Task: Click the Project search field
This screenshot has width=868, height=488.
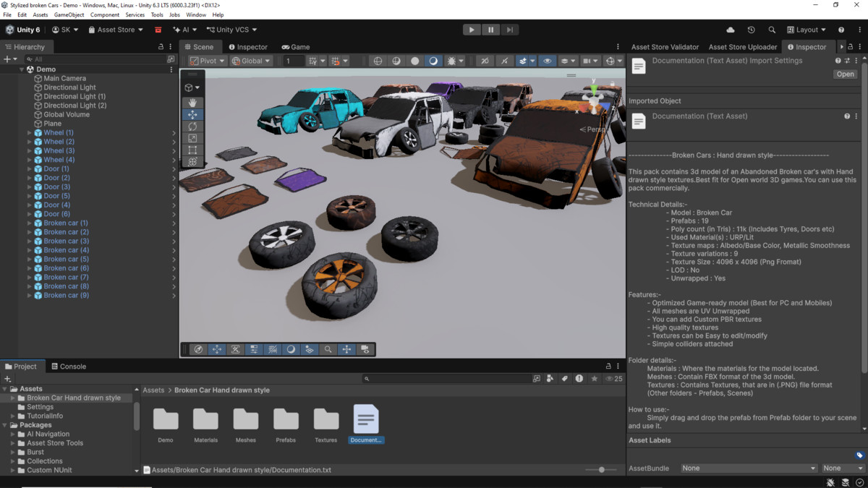Action: point(446,378)
